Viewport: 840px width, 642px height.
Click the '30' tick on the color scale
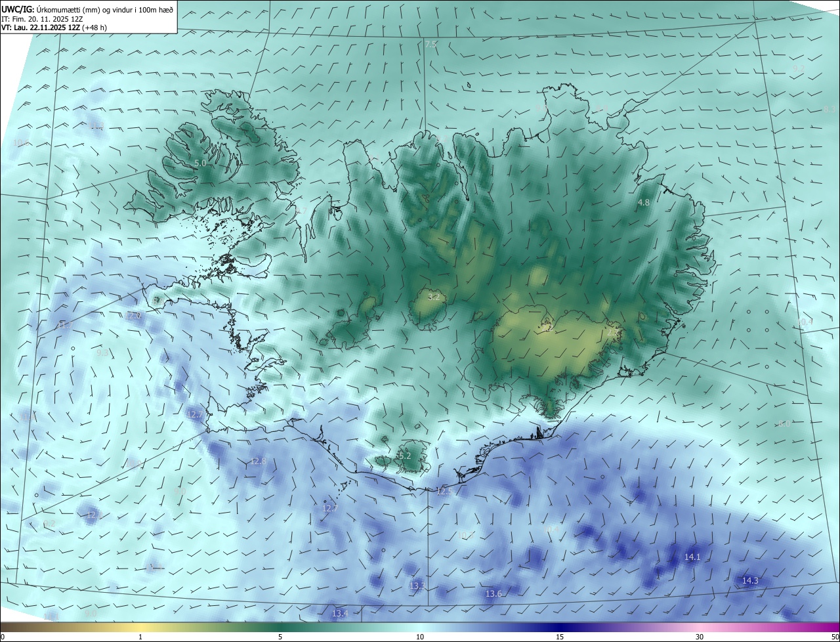(x=700, y=637)
